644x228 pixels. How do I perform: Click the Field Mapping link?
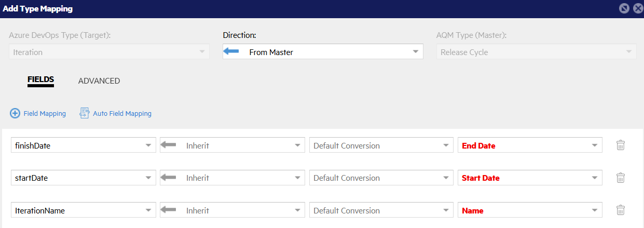[x=45, y=113]
